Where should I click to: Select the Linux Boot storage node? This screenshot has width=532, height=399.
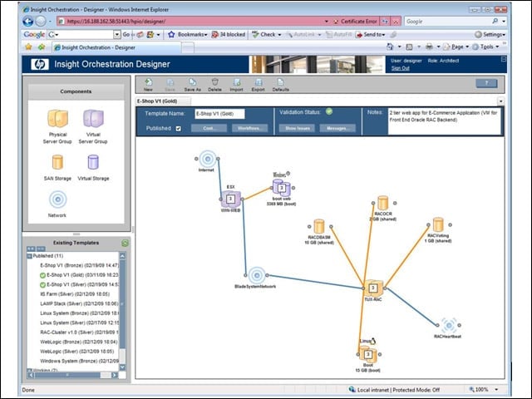tap(368, 355)
